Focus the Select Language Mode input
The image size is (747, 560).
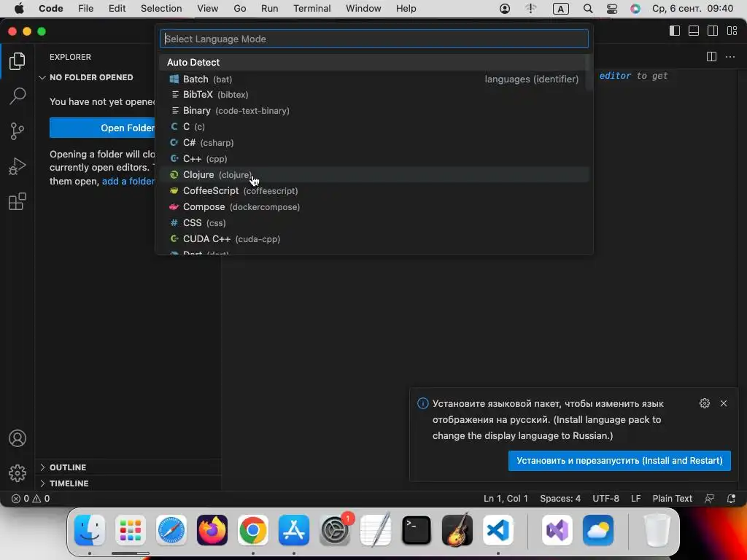point(374,39)
